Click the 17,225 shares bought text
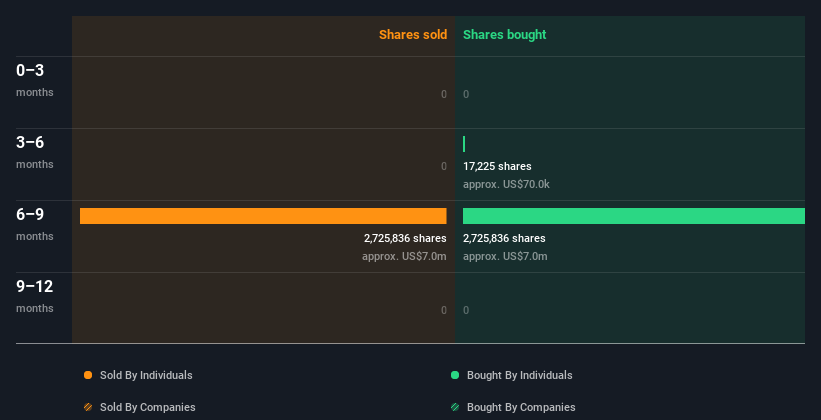Image resolution: width=821 pixels, height=420 pixels. coord(497,166)
